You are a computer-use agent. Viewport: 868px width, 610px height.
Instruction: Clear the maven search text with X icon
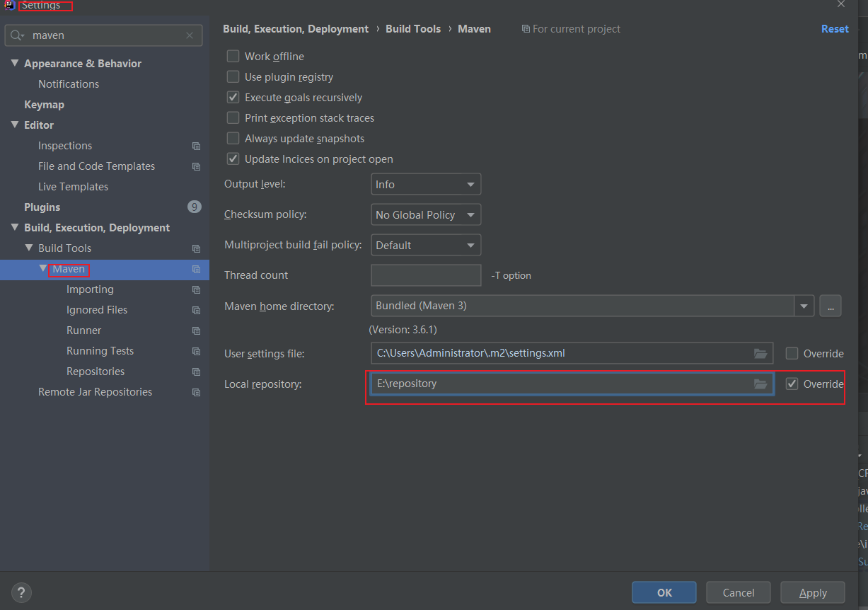coord(190,35)
